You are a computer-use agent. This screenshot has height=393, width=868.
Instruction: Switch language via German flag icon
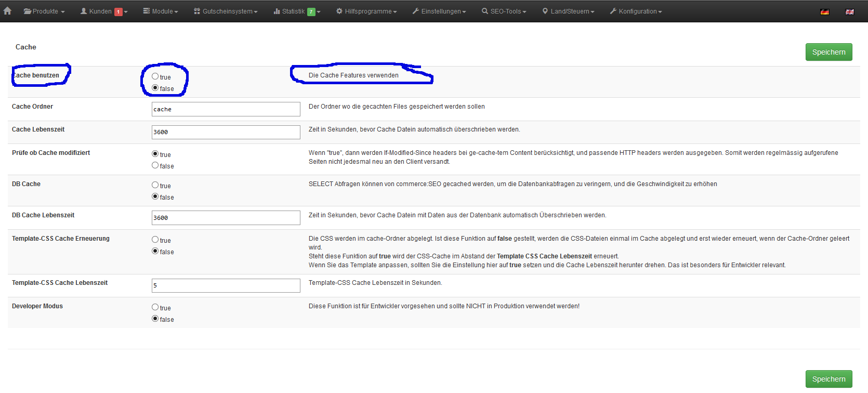coord(824,11)
